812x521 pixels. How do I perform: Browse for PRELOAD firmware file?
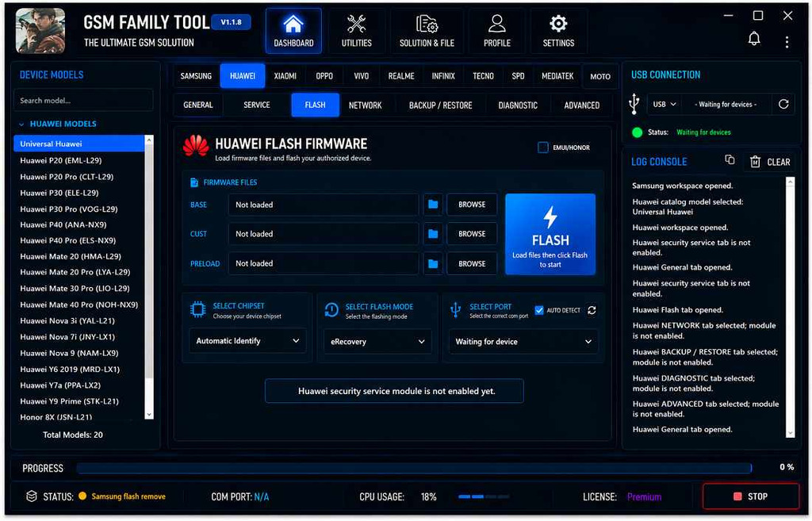click(x=472, y=264)
